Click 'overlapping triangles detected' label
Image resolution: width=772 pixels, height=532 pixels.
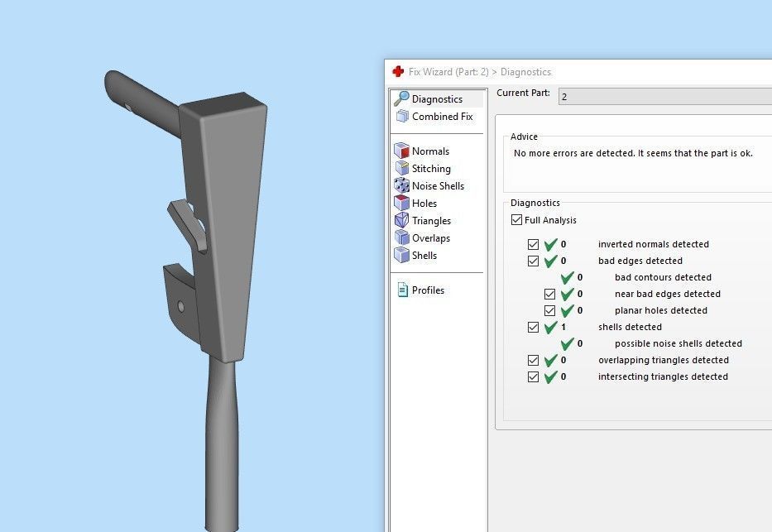(x=663, y=360)
